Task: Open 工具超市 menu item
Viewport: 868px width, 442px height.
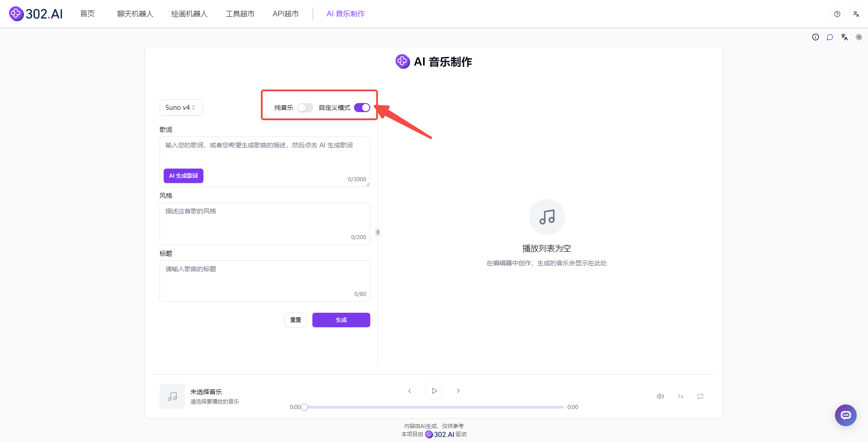Action: click(240, 14)
